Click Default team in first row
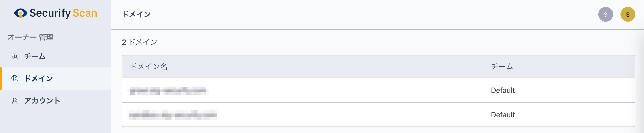Screen dimensions: 644x133 pos(503,90)
